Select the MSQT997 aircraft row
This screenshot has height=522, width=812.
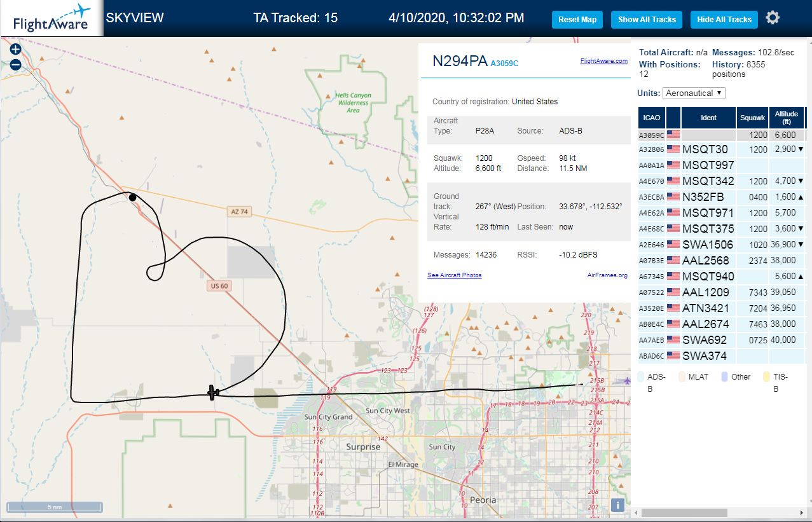(x=722, y=165)
